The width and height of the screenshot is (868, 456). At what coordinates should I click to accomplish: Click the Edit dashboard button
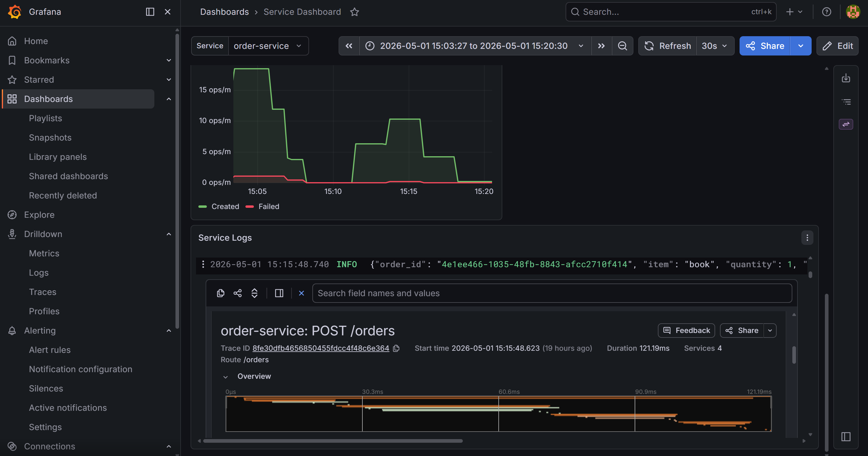coord(837,46)
